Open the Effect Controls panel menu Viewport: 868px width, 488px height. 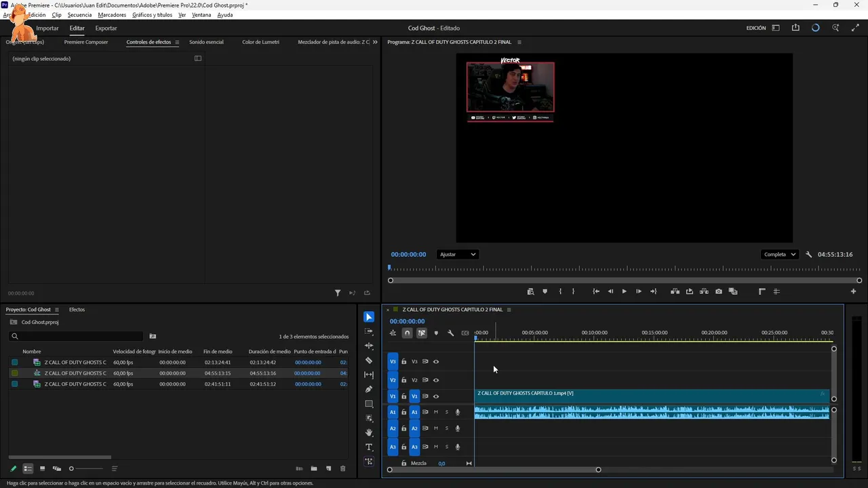pyautogui.click(x=177, y=42)
